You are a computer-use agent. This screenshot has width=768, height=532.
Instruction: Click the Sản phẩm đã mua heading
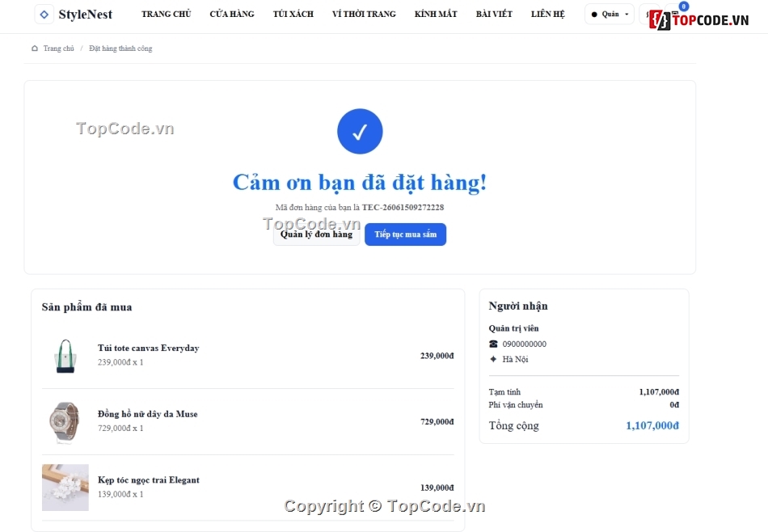(x=87, y=307)
